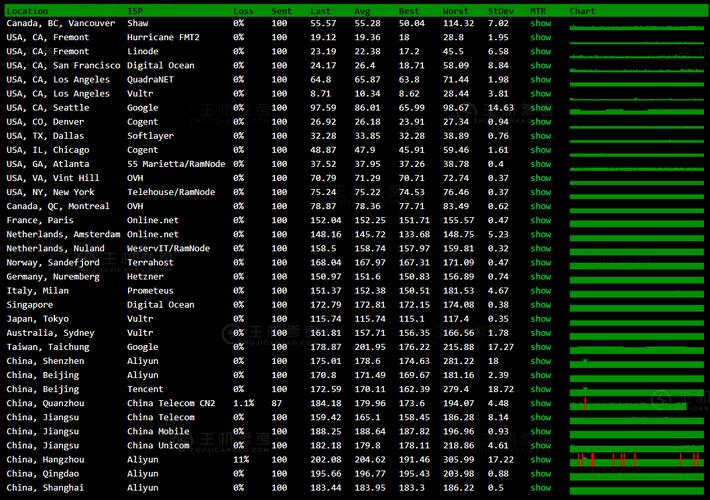Open show link for Shanghai Aliyun row
Screen dimensions: 710x500
pyautogui.click(x=541, y=487)
